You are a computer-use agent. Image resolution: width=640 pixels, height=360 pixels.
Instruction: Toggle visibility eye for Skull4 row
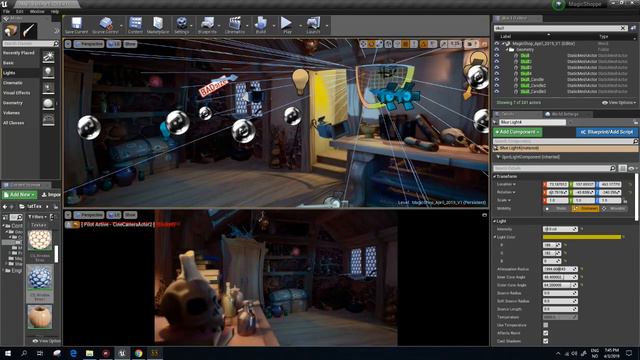497,73
